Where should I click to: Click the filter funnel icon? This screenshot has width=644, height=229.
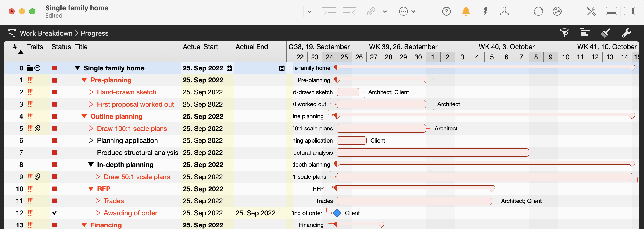click(x=564, y=33)
